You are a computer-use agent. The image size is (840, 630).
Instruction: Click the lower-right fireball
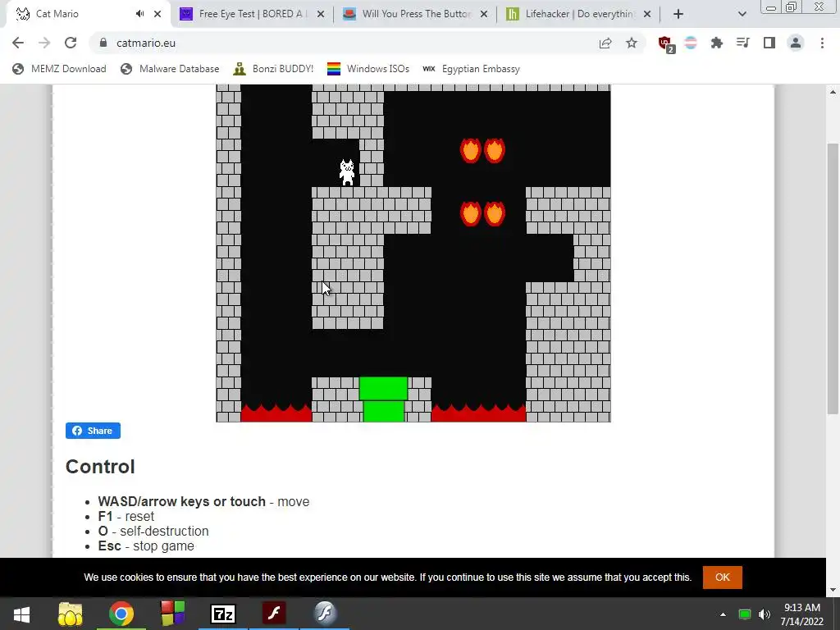[x=494, y=214]
